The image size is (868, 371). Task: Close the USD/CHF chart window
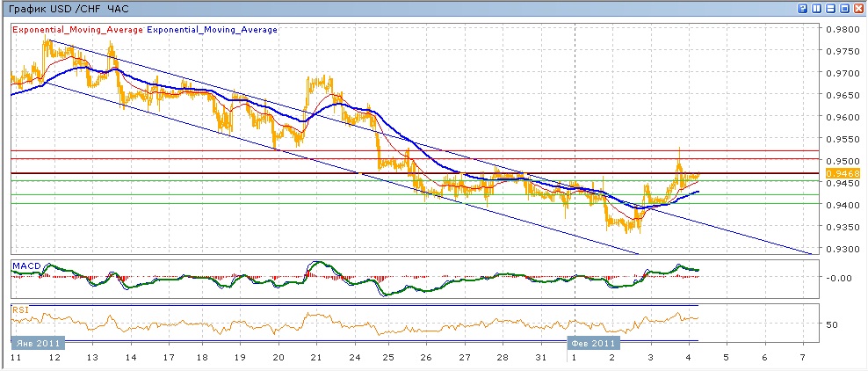click(x=859, y=8)
